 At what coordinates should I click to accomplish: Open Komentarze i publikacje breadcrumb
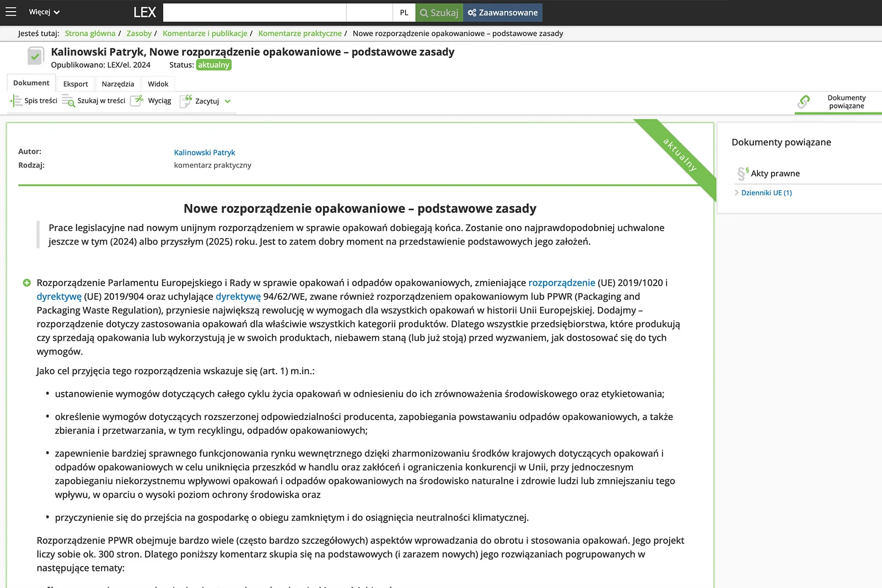tap(205, 34)
